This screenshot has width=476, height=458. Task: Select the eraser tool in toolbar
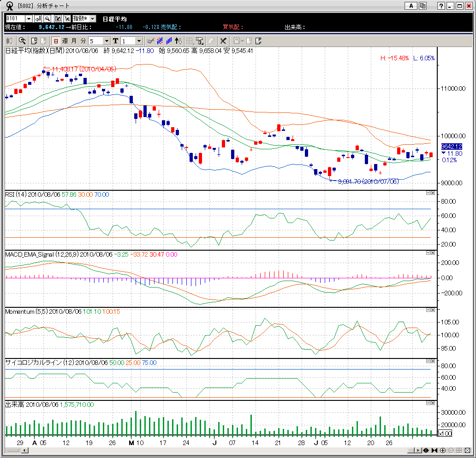211,41
